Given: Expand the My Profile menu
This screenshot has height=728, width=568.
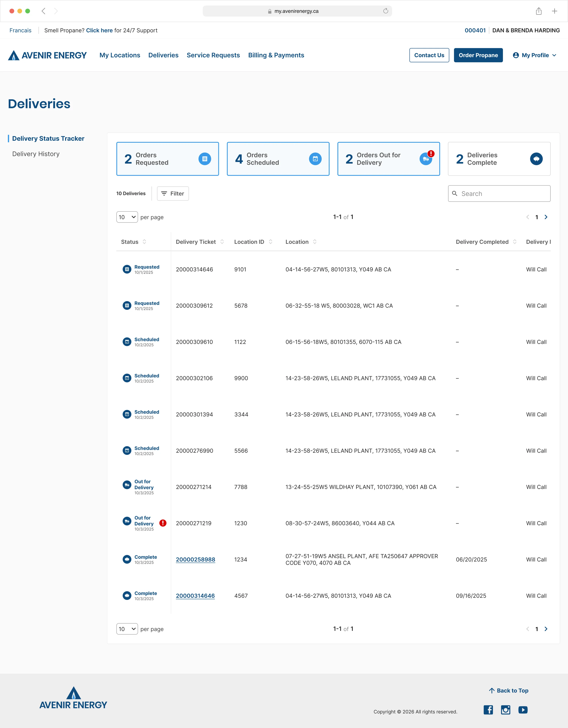Looking at the screenshot, I should click(x=535, y=55).
